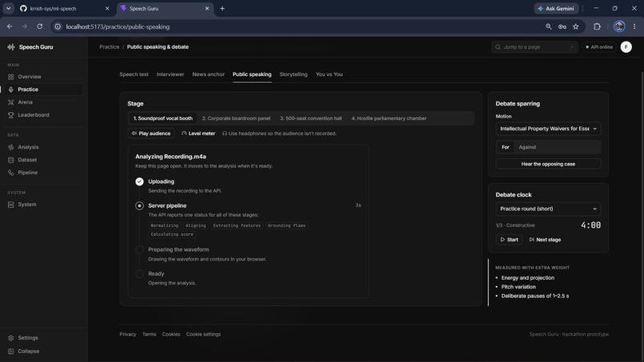Image resolution: width=644 pixels, height=362 pixels.
Task: Reload the page with the refresh icon
Action: point(39,26)
